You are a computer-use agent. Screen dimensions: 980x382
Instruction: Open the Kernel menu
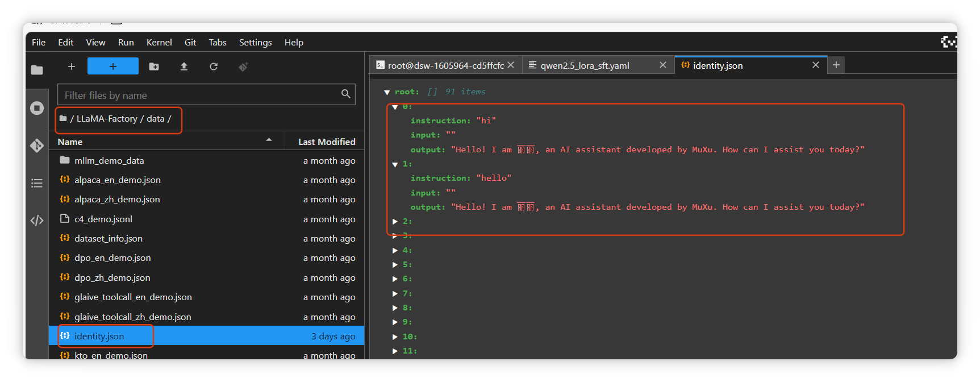point(159,42)
